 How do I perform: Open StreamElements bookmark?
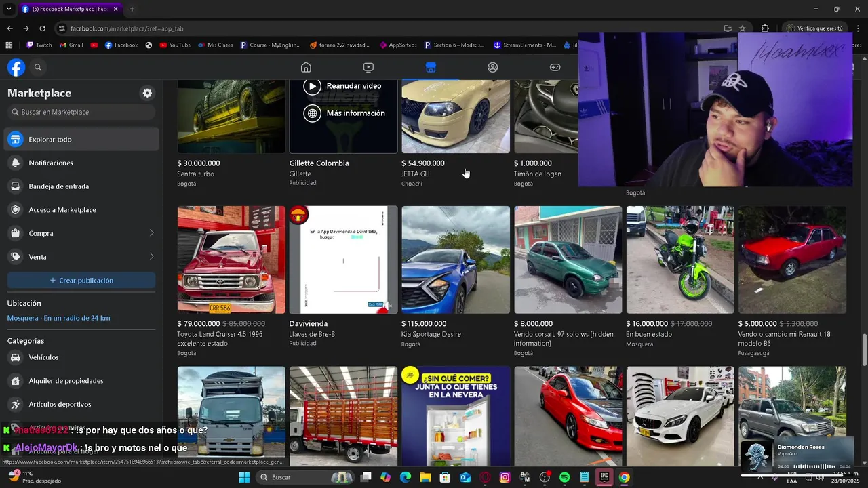[525, 45]
